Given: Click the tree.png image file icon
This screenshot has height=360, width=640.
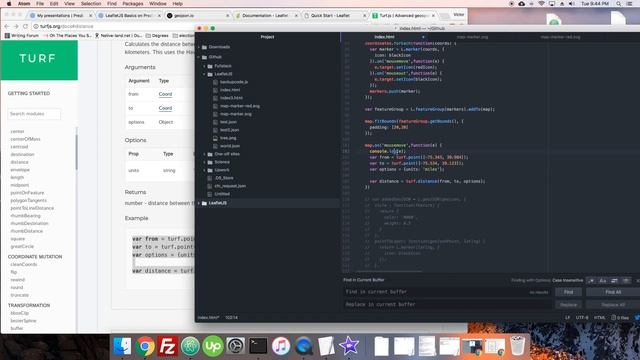Looking at the screenshot, I should [x=215, y=138].
